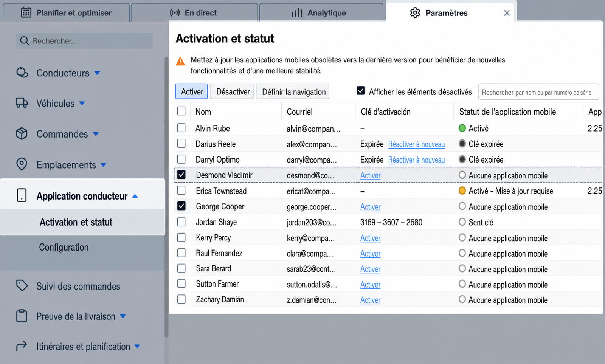Click the Définir la navigation button
Screen dimensions: 605x364
coord(293,91)
